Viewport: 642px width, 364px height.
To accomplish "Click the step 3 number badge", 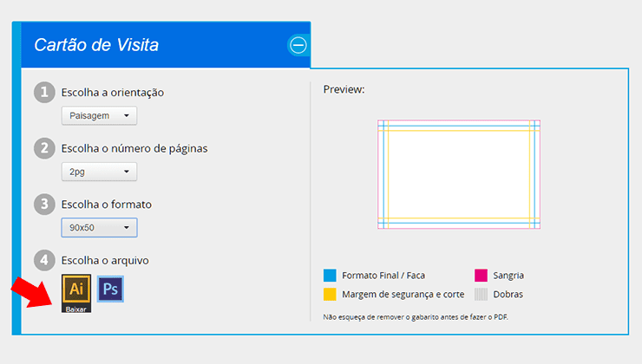I will point(44,204).
